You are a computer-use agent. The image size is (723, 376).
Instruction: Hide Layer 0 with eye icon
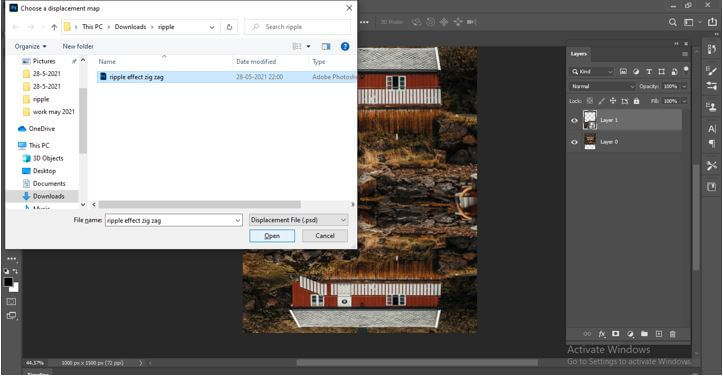(574, 142)
